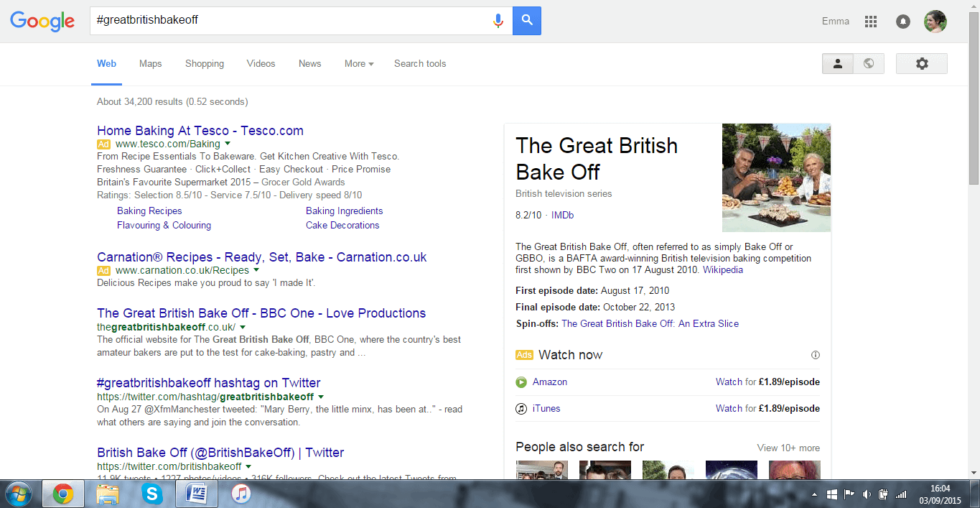The image size is (980, 508).
Task: Open An Extra Slice spin-off link
Action: point(650,323)
